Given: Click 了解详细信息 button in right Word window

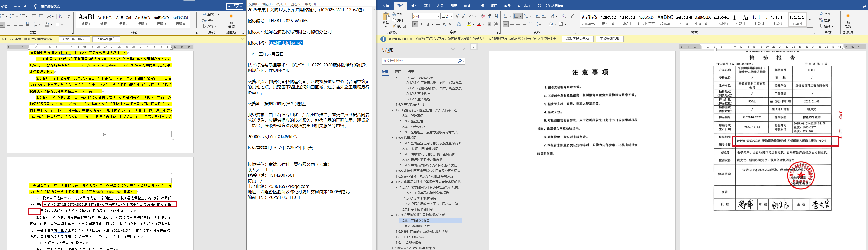Looking at the screenshot, I should coord(609,39).
